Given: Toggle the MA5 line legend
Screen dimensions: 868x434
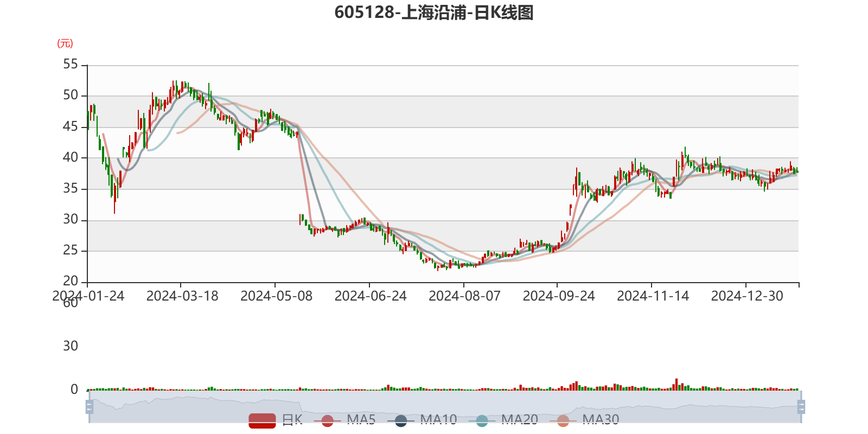Looking at the screenshot, I should point(345,420).
